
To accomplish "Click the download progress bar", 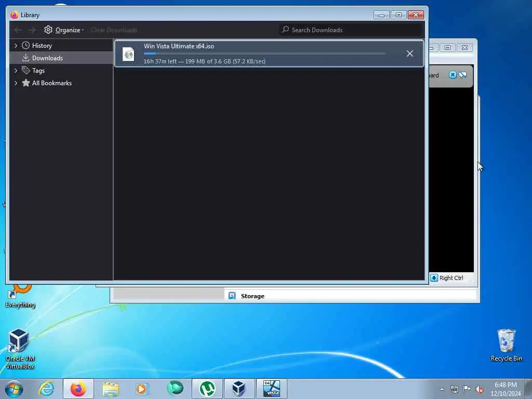I will [x=264, y=54].
